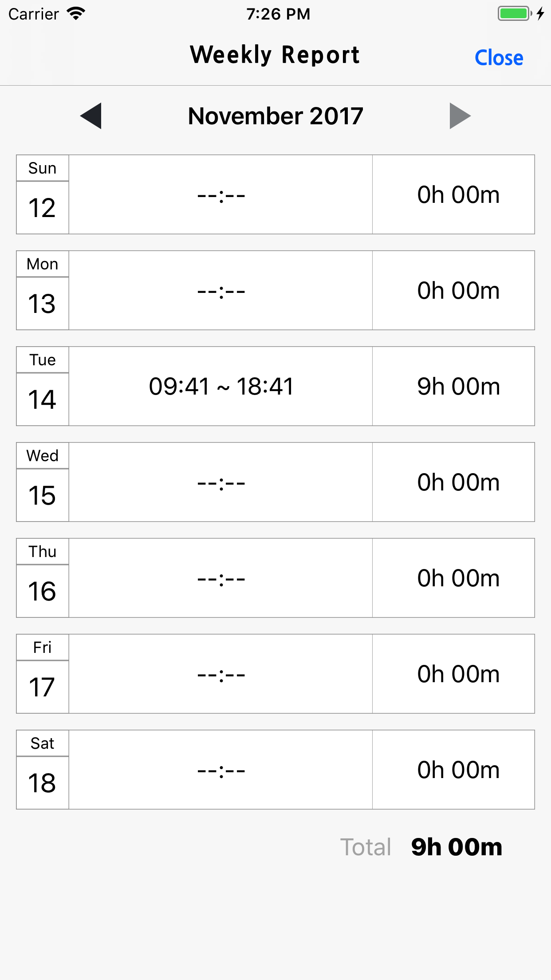Open the Wed 15 empty time entry
The height and width of the screenshot is (980, 551).
pyautogui.click(x=220, y=482)
